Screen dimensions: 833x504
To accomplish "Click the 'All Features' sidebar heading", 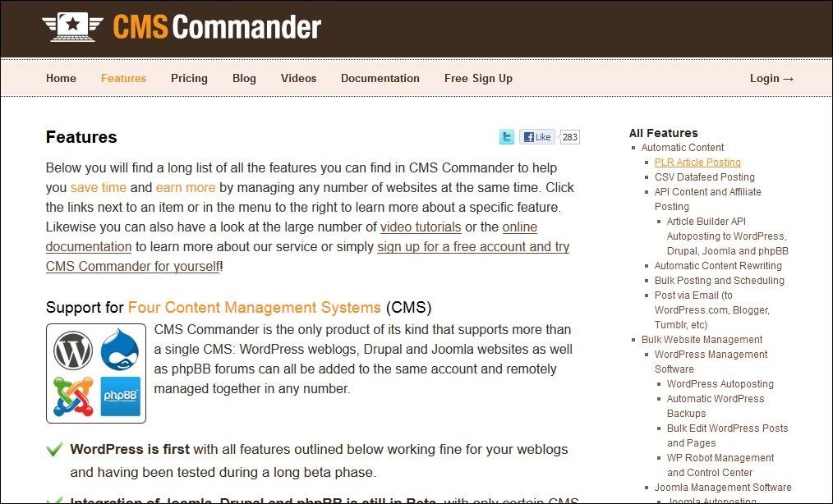I will coord(664,133).
